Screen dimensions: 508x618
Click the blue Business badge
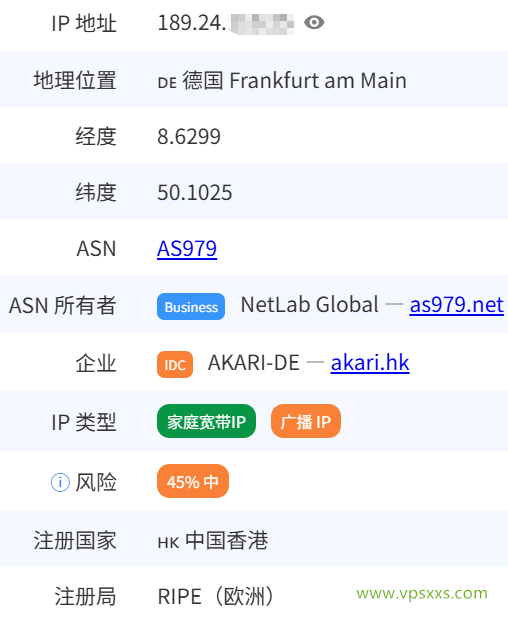(191, 306)
